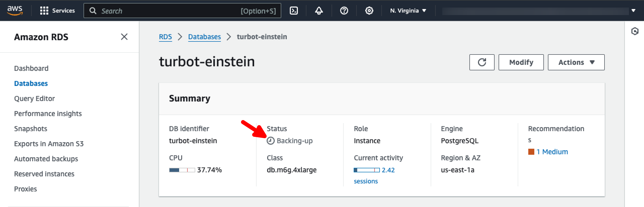Open the account menu dropdown arrow

[633, 11]
